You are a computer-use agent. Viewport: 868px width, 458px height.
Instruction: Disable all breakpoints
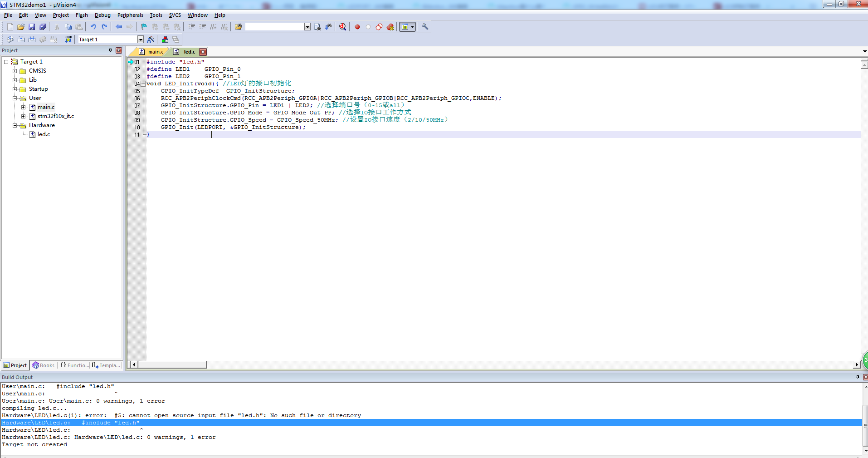click(379, 27)
